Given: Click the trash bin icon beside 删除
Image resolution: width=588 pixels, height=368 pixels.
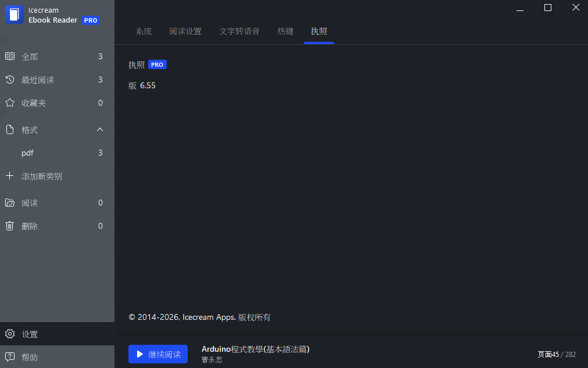Looking at the screenshot, I should [x=10, y=226].
